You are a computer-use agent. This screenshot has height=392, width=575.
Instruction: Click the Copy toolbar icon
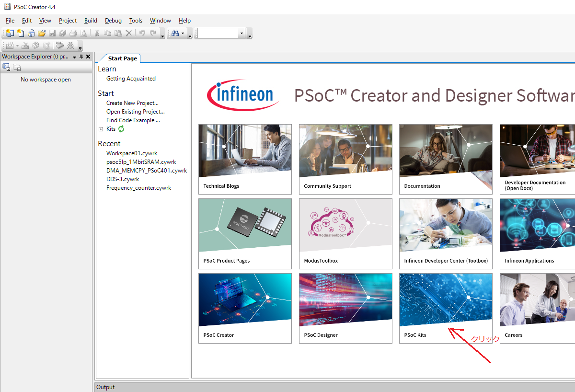pos(107,33)
